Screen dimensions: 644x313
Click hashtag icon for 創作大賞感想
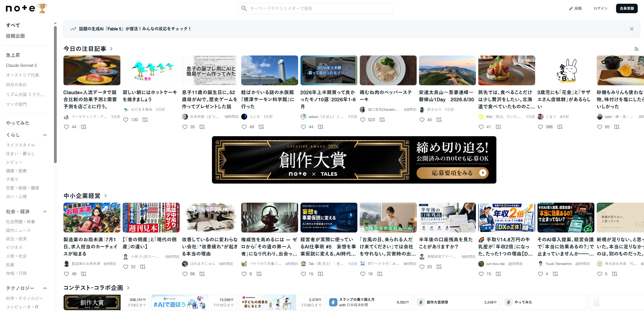click(421, 302)
